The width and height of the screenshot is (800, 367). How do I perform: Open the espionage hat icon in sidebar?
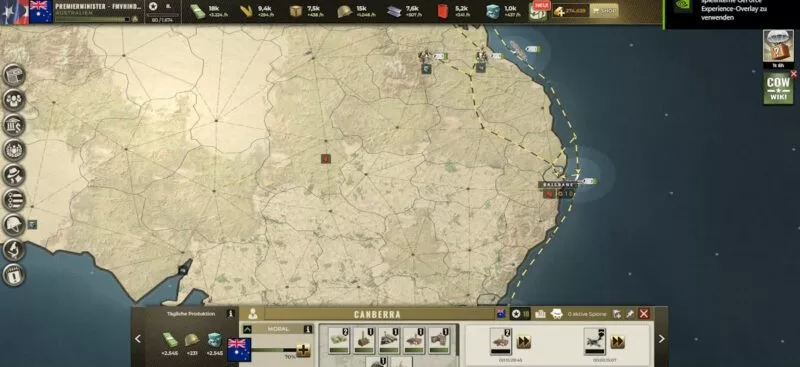[x=14, y=175]
